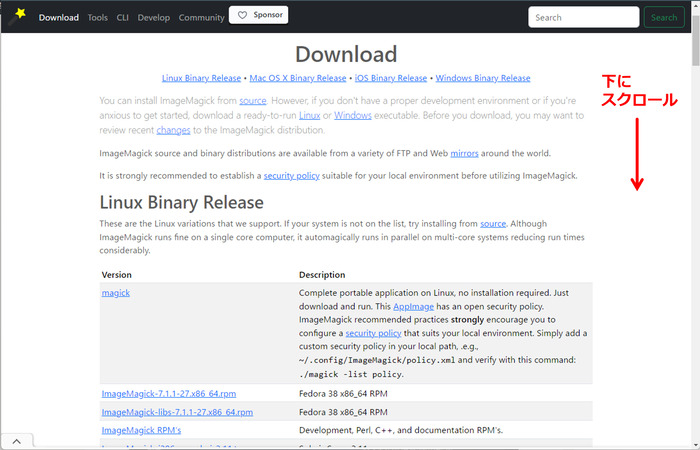700x450 pixels.
Task: Focus the Search input field
Action: point(583,17)
